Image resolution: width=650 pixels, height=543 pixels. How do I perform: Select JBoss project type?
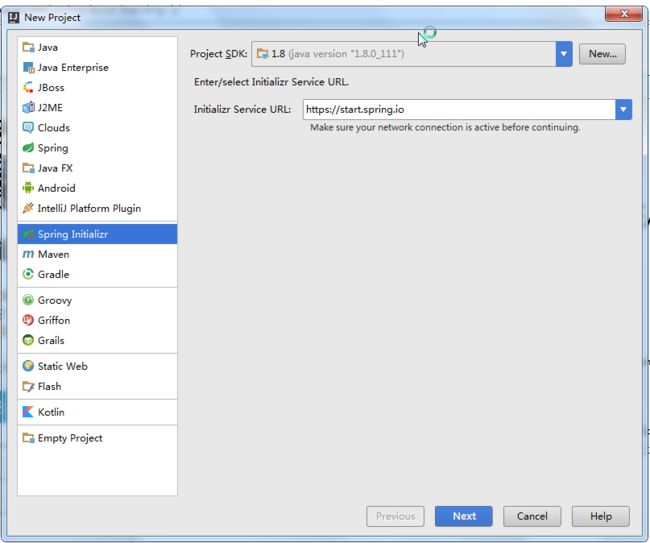click(97, 87)
